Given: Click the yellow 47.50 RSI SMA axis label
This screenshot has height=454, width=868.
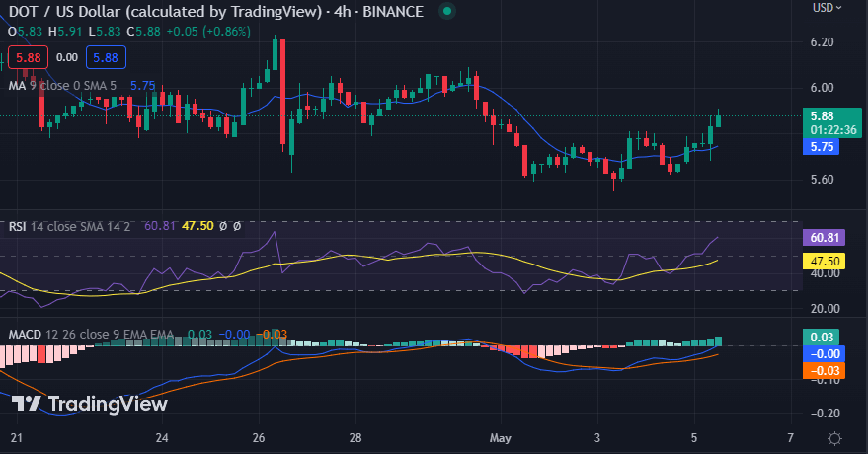Looking at the screenshot, I should click(x=824, y=261).
